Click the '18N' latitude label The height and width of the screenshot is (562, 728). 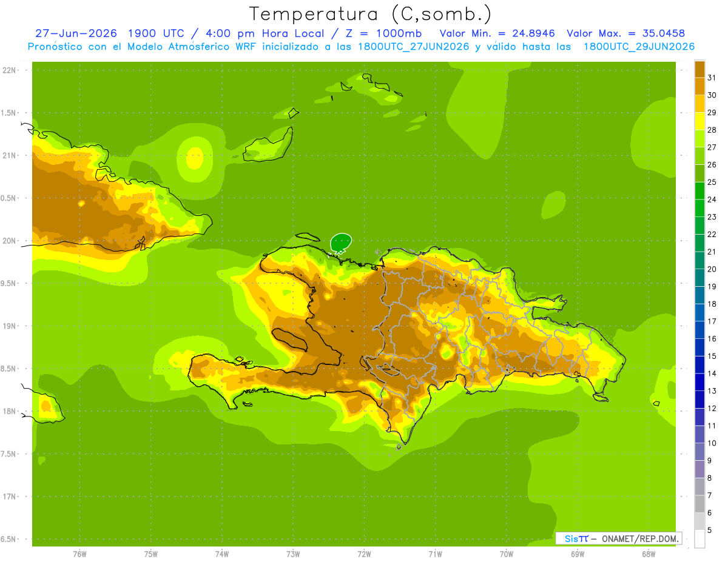[x=9, y=411]
